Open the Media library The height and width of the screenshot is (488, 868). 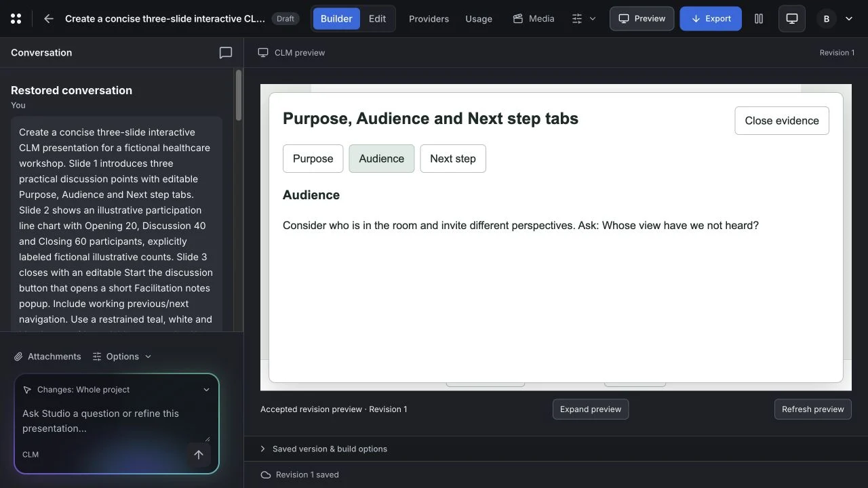click(533, 19)
